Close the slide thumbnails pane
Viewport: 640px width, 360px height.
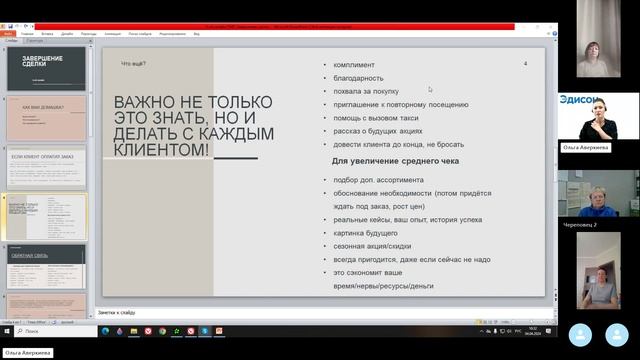[90, 41]
